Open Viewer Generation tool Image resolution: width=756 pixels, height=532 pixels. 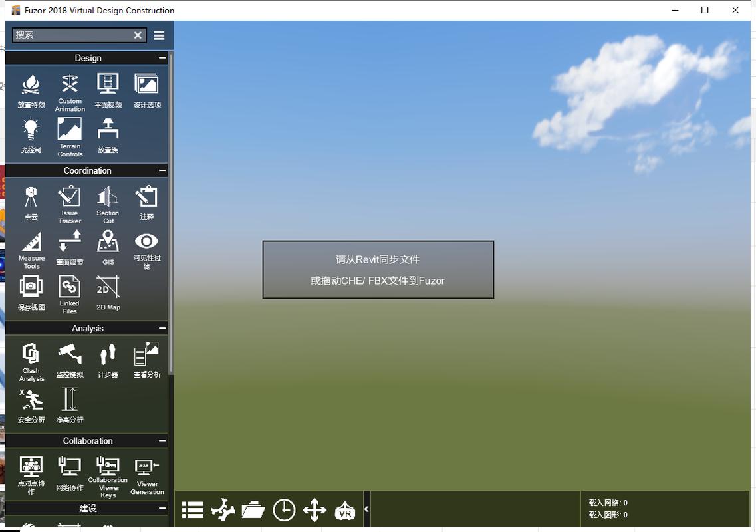click(146, 477)
